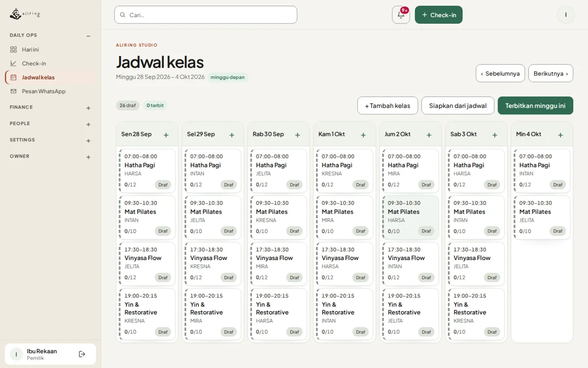Viewport: 588px width, 368px height.
Task: Click the green Check-in button
Action: (x=439, y=15)
